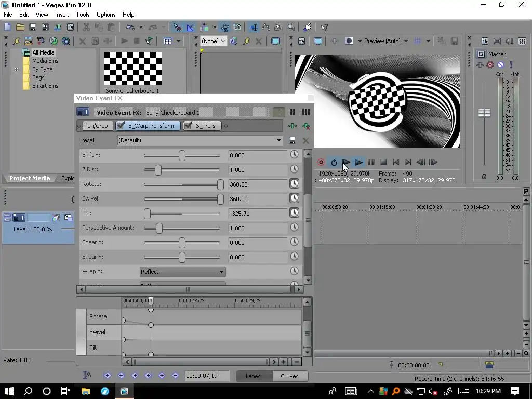Click the Play button in preview
This screenshot has width=532, height=399.
(x=358, y=162)
